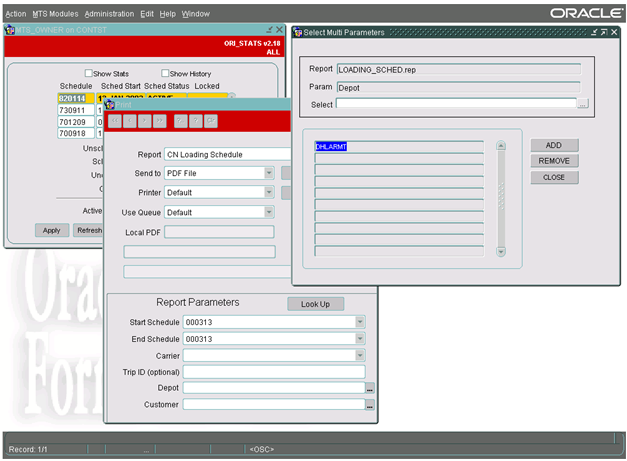Select schedule 701209 in the list
Image resolution: width=627 pixels, height=461 pixels.
(76, 122)
